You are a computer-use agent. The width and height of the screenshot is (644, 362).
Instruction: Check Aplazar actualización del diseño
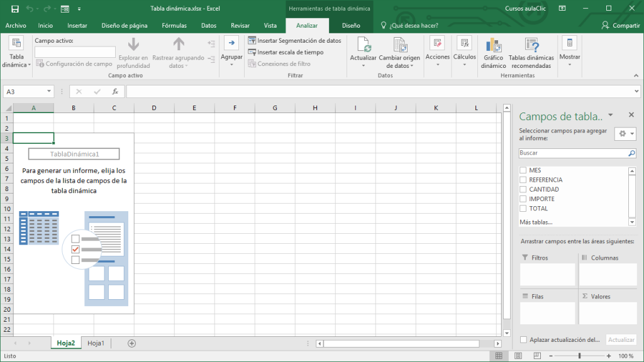click(523, 339)
